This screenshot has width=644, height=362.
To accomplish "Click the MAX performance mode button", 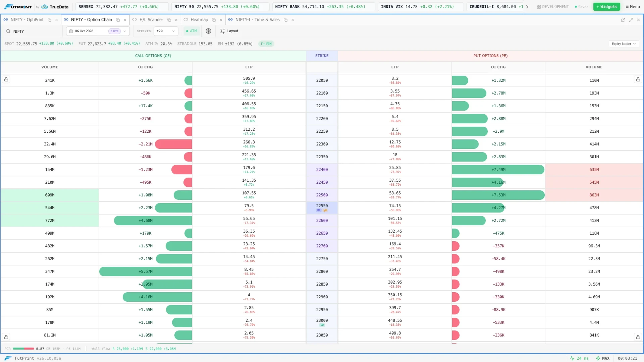I will 602,358.
